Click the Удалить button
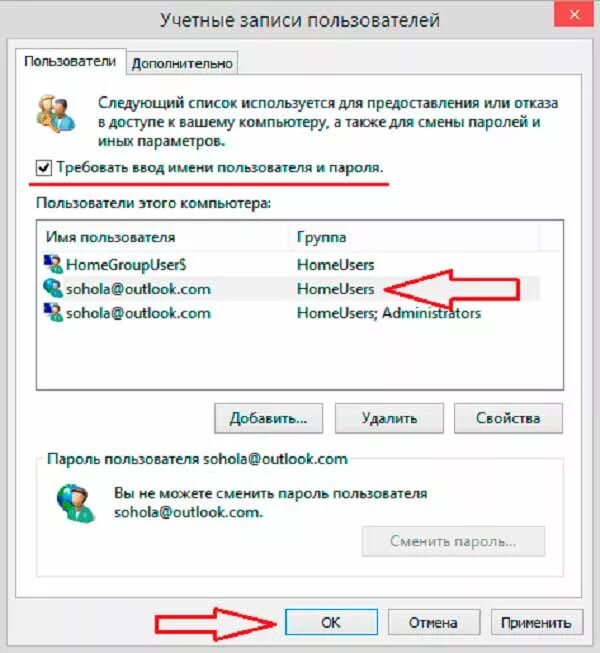600x653 pixels. 389,418
